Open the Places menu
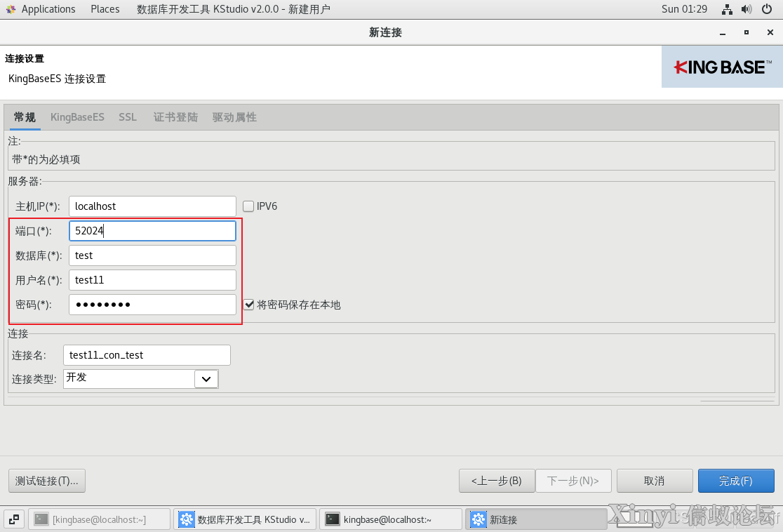Viewport: 783px width, 532px height. pos(105,9)
